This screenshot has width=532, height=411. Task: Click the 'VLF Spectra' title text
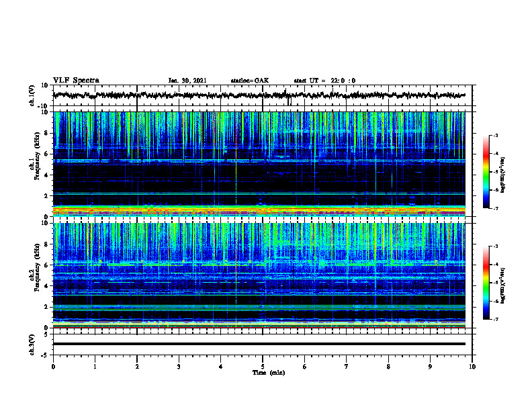pyautogui.click(x=76, y=81)
